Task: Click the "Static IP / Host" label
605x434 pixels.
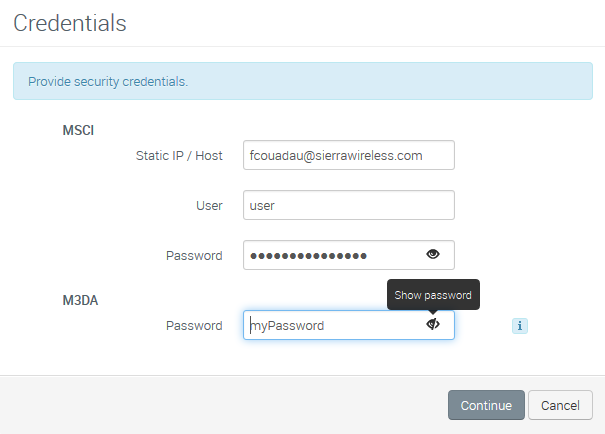Action: click(x=179, y=155)
